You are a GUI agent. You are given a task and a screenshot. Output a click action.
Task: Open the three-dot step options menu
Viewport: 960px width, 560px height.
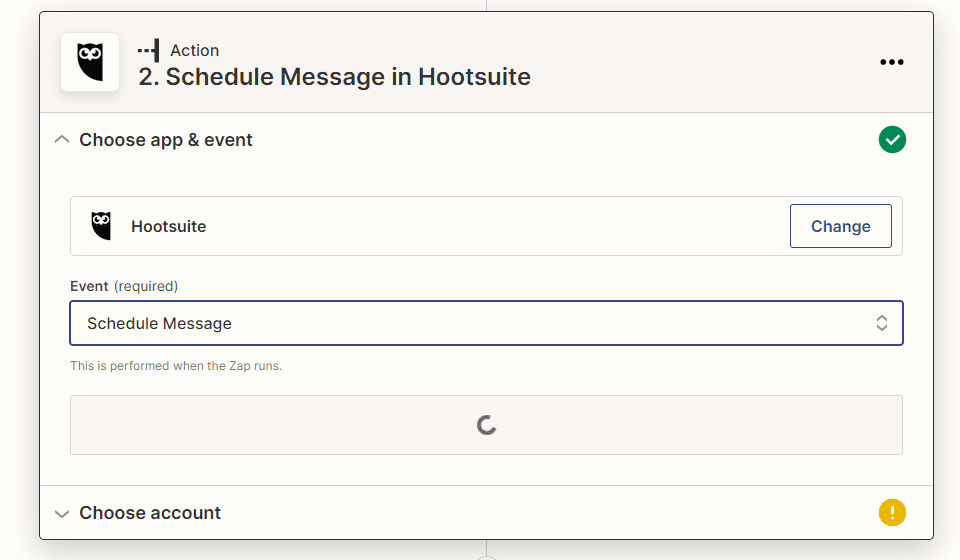point(891,62)
